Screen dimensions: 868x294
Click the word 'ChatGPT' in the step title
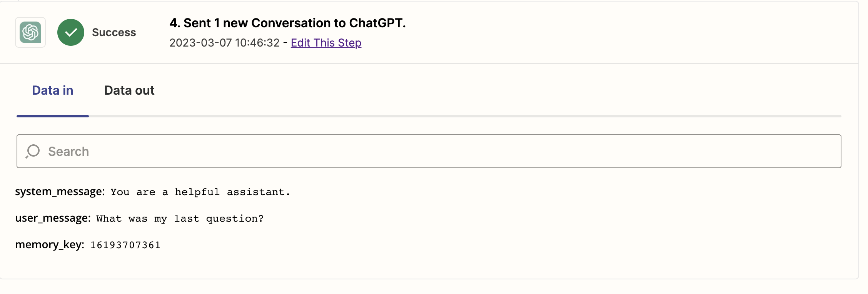pyautogui.click(x=377, y=23)
